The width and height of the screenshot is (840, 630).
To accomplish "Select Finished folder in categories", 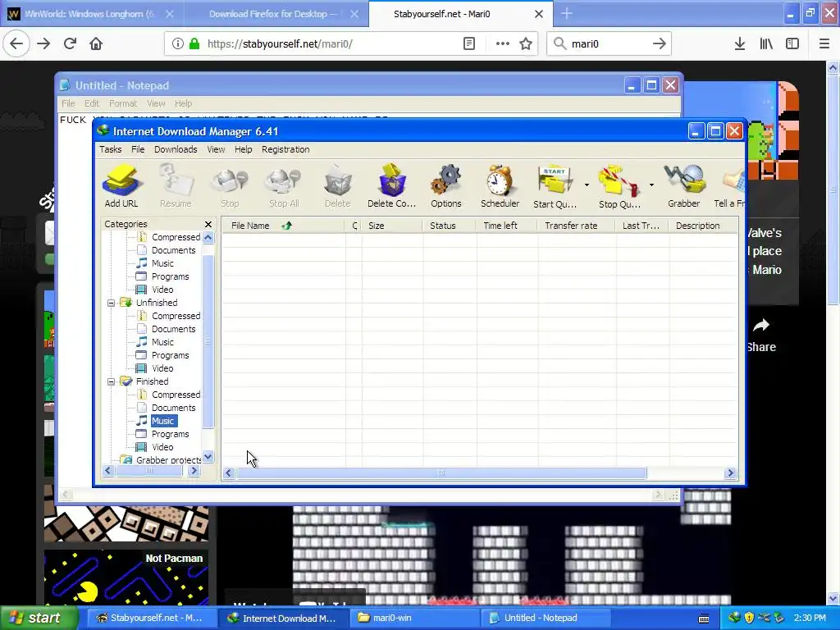I will click(152, 381).
